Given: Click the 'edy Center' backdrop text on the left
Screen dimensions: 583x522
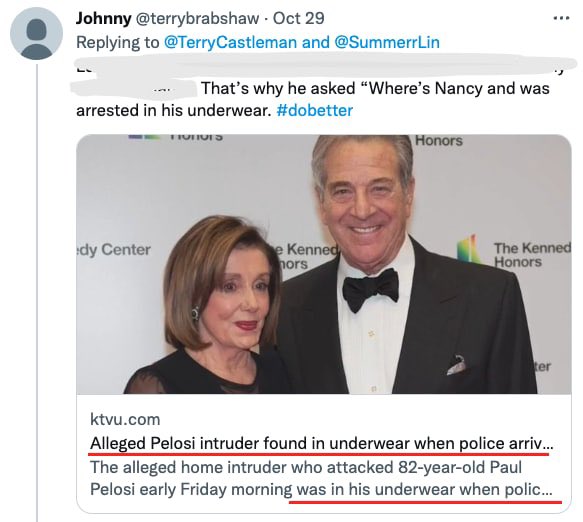Looking at the screenshot, I should tap(113, 249).
